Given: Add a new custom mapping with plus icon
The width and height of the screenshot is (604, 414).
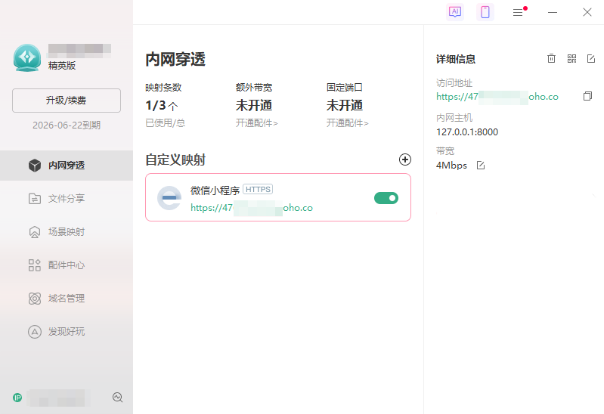Looking at the screenshot, I should coord(405,159).
